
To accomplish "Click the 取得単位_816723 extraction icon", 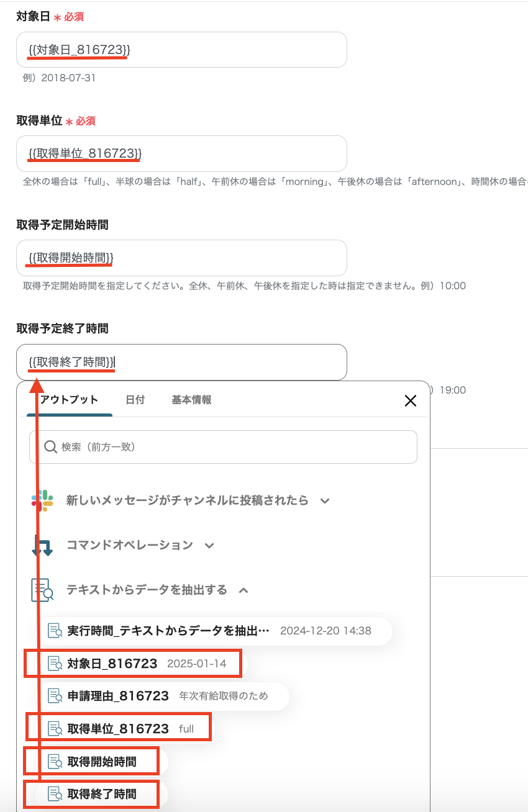I will (55, 727).
